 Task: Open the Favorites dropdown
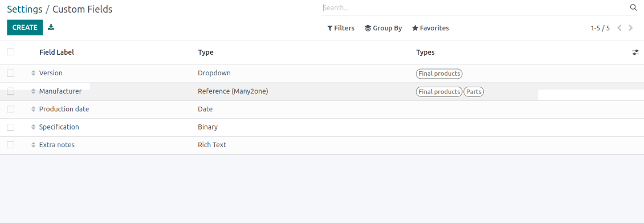[430, 28]
